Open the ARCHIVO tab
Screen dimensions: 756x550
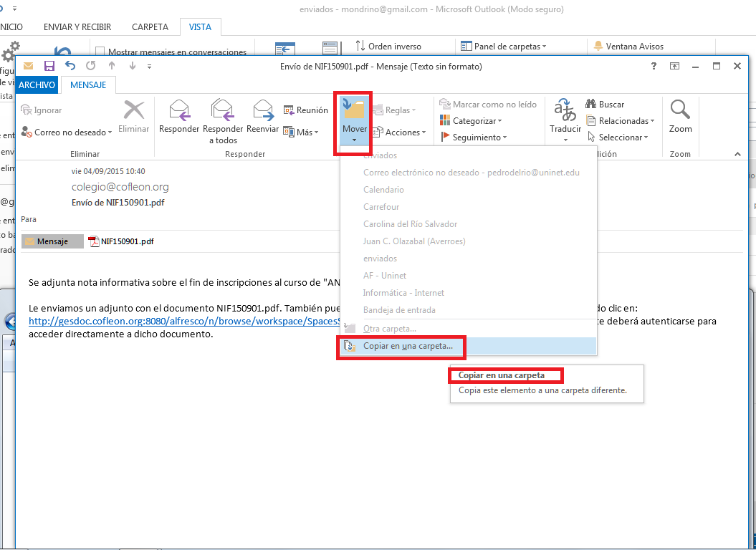37,85
